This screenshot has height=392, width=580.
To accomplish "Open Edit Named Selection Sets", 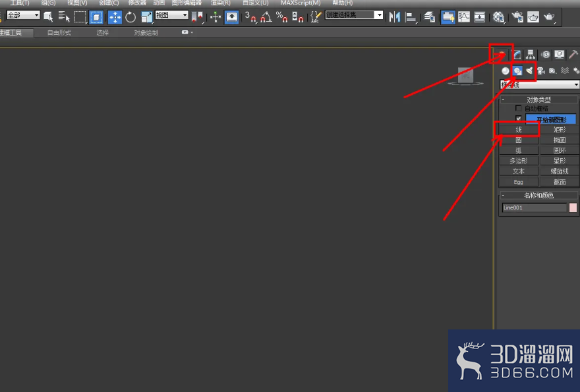I will 316,17.
